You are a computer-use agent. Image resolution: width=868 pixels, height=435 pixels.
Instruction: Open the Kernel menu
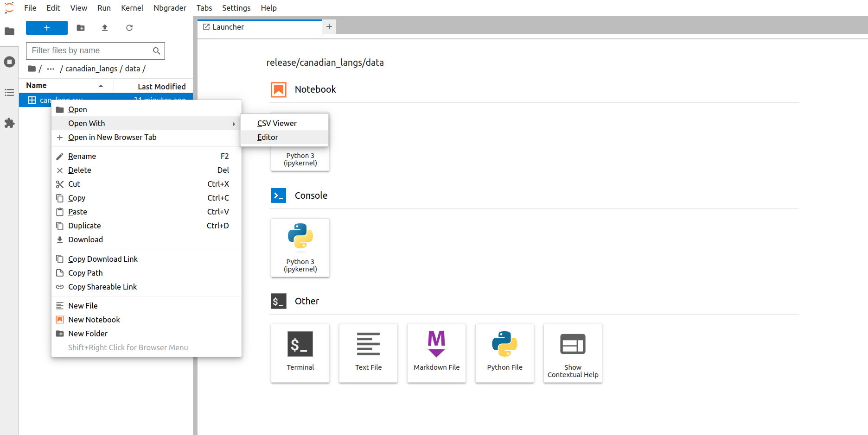(132, 8)
